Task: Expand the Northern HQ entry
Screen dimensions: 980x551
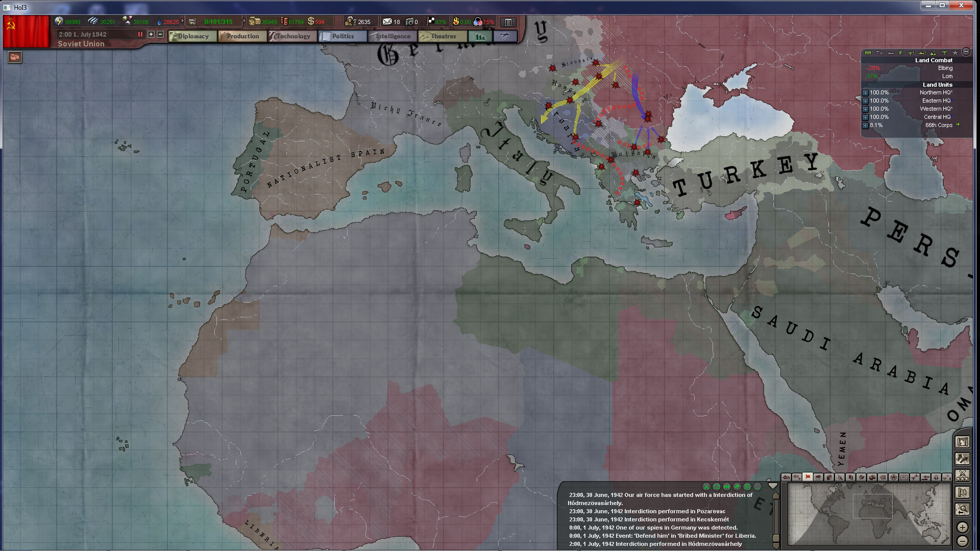Action: (865, 93)
